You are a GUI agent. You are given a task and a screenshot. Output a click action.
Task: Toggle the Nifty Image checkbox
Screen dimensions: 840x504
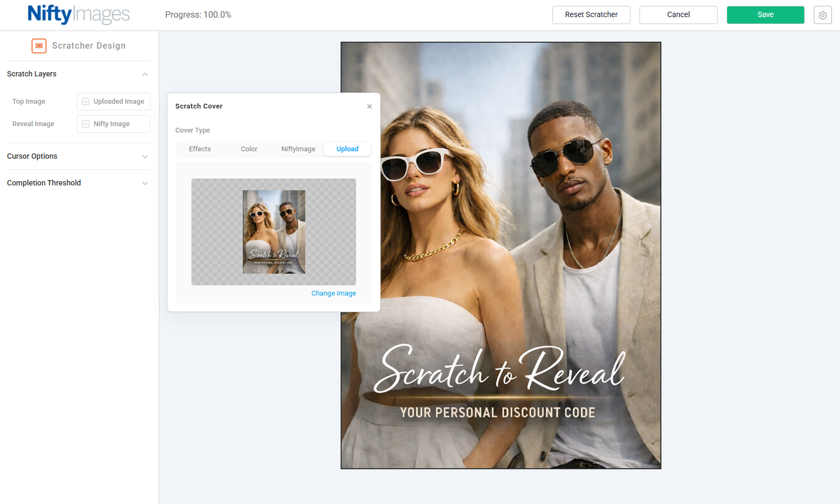(86, 124)
